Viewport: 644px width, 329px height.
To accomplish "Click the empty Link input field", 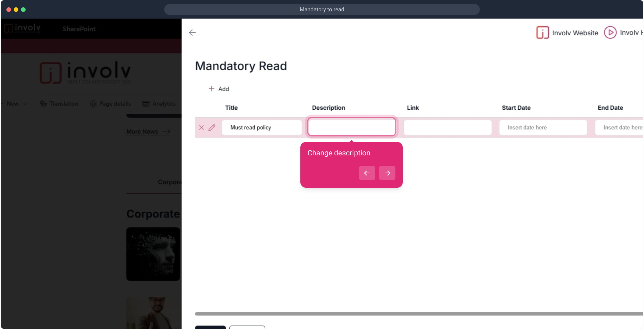I will [x=448, y=128].
